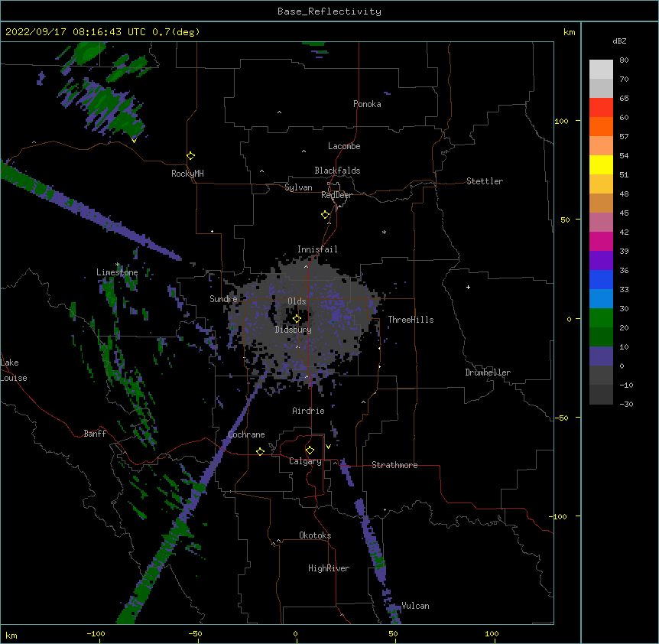Click the Vulcan town label
This screenshot has width=659, height=644.
[415, 606]
